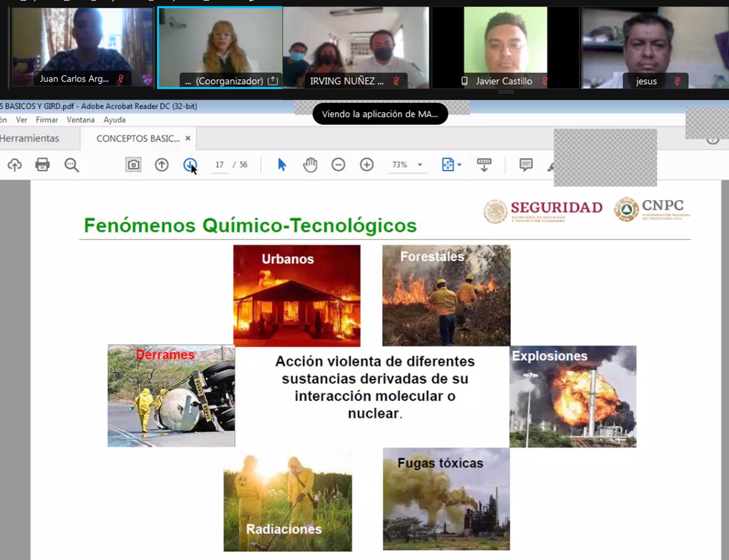This screenshot has width=729, height=560.
Task: Go to next page arrow
Action: tap(189, 165)
